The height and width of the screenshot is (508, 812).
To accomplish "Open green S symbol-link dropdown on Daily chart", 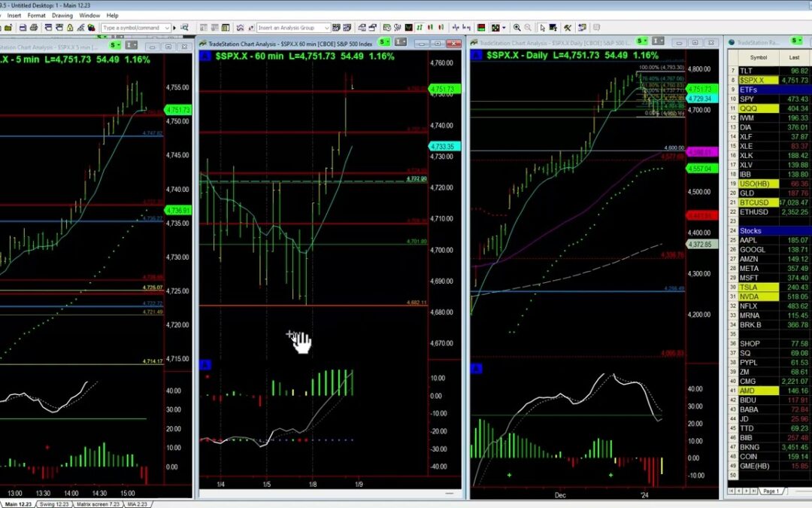I will click(642, 41).
